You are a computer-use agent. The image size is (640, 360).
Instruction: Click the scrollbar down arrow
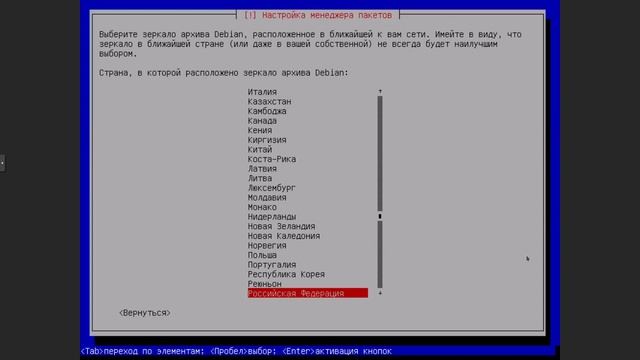[x=380, y=293]
